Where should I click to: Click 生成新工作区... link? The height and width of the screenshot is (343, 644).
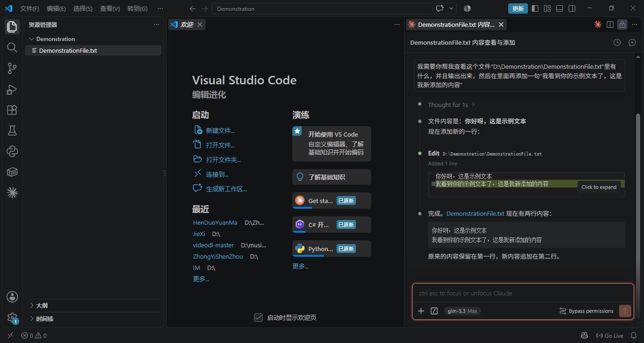point(226,189)
